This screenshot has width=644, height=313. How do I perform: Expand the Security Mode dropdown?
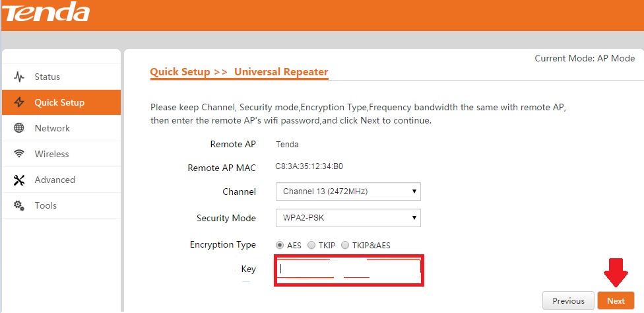pos(348,218)
